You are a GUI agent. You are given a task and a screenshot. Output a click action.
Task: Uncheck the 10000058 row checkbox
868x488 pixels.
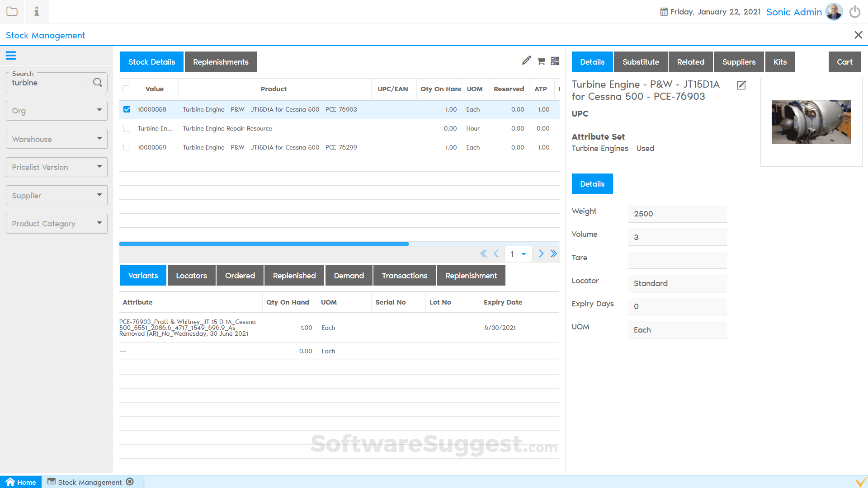(127, 109)
